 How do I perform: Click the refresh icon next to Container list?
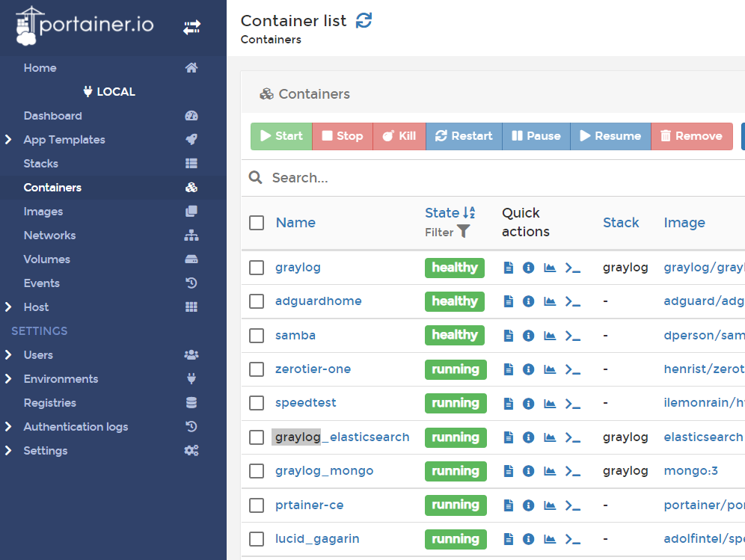(x=364, y=21)
